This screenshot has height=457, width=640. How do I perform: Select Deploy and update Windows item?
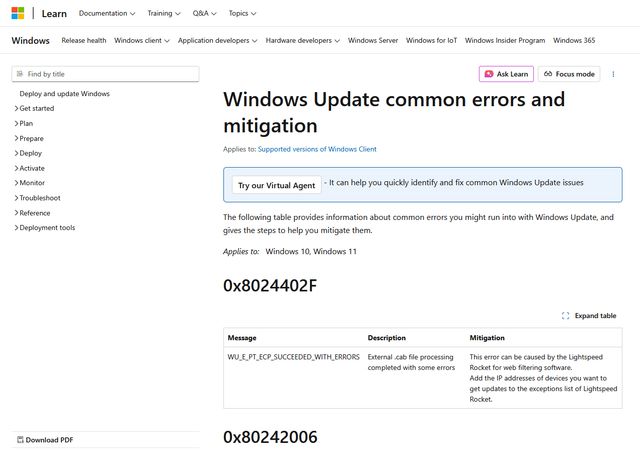64,94
